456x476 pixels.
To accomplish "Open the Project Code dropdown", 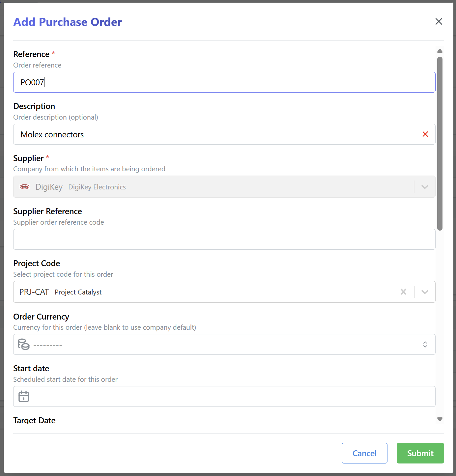I will point(425,292).
